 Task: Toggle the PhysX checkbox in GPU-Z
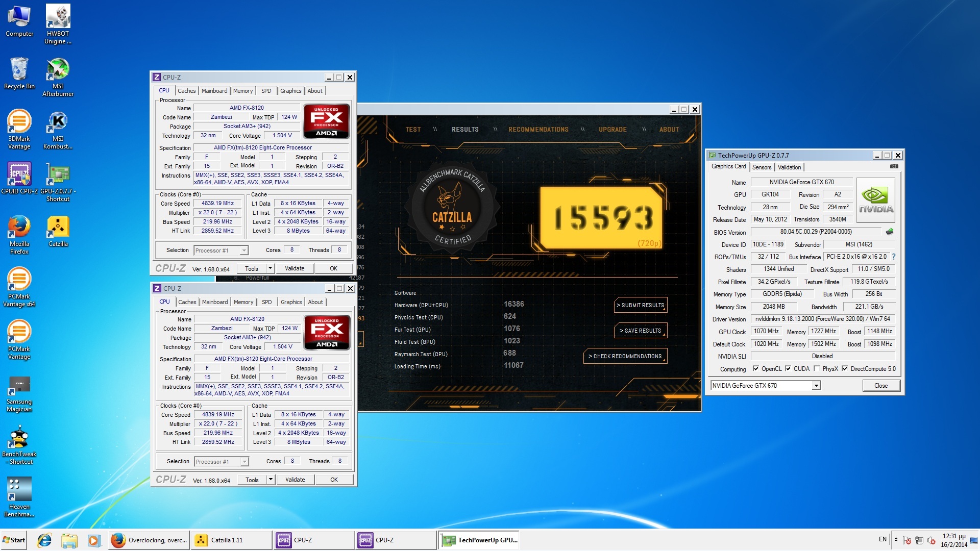(817, 369)
